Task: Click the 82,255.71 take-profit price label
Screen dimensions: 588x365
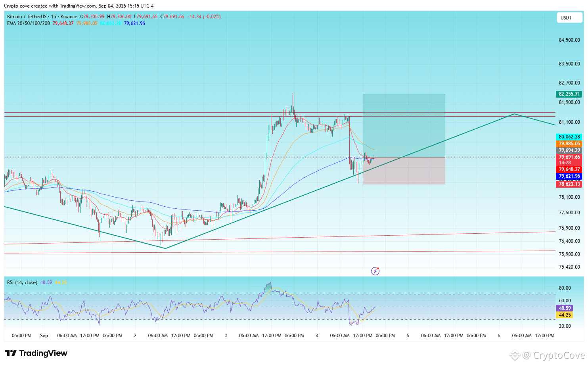Action: point(569,94)
